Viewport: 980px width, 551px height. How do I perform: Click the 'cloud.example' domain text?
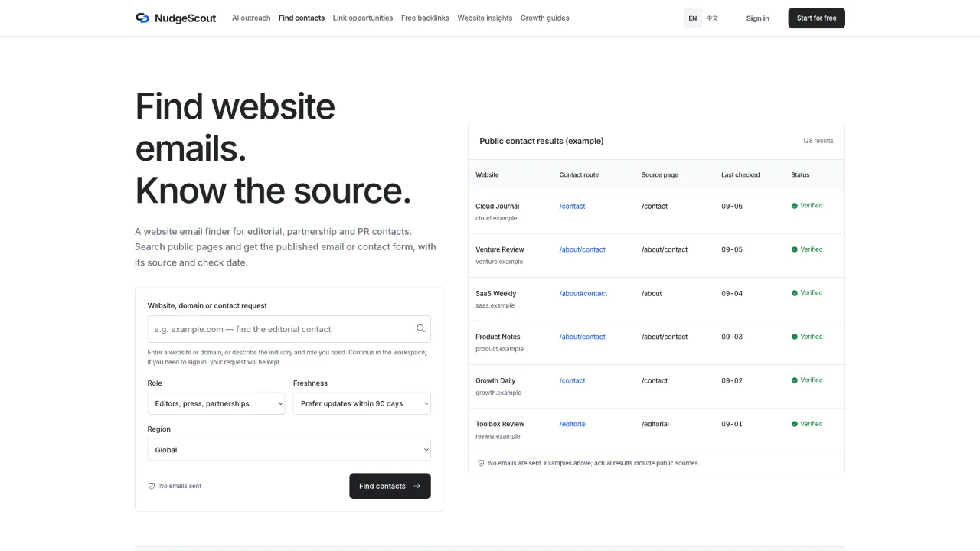[496, 219]
